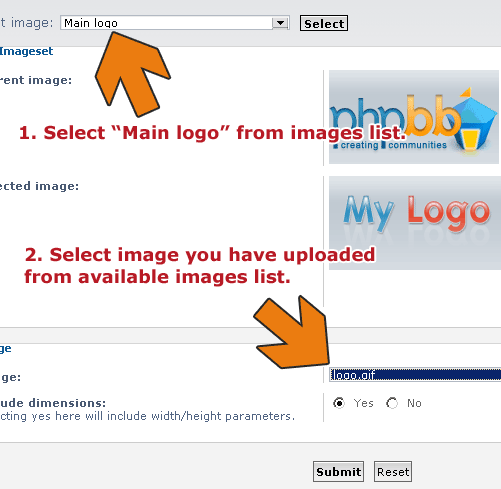
Task: Click the phpBB current logo image
Action: tap(414, 117)
